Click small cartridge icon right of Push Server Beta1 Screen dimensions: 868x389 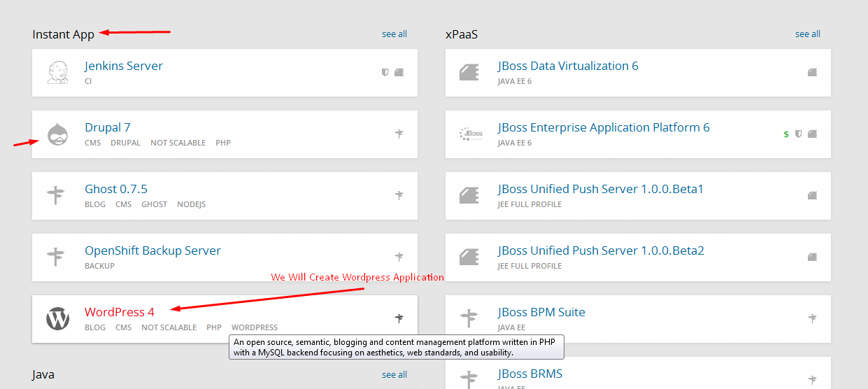(812, 195)
